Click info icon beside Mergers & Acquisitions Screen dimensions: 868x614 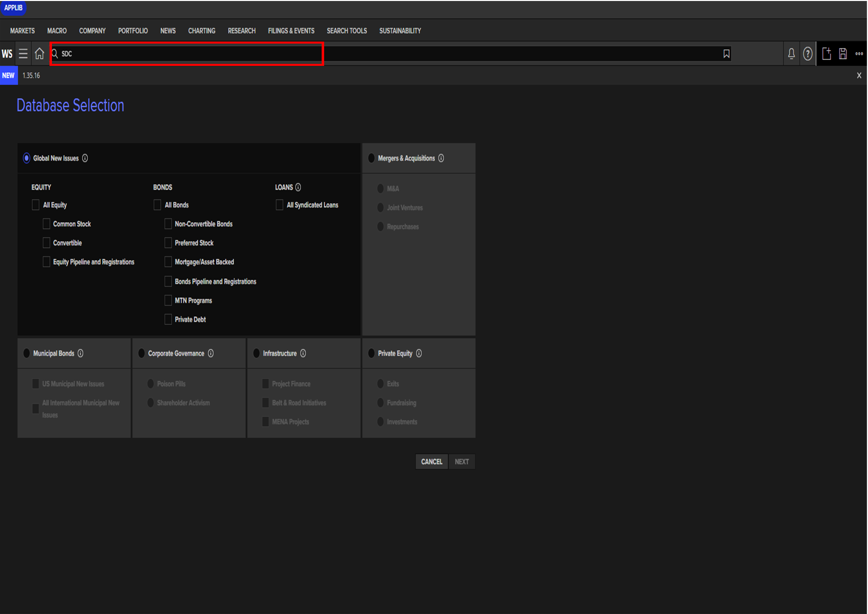[x=441, y=158]
